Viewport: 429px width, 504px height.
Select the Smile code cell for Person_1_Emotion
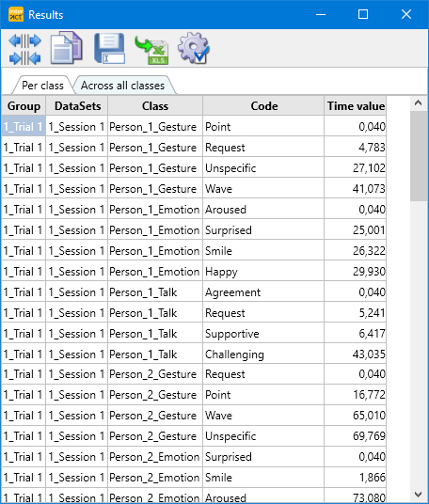tap(263, 251)
